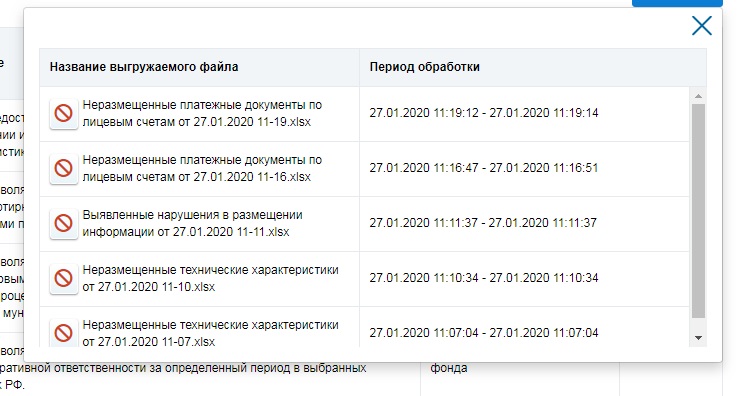Viewport: 742px width, 396px height.
Task: Open file Неразмещенные технические характеристики 11-10.xlsx
Action: [x=210, y=278]
